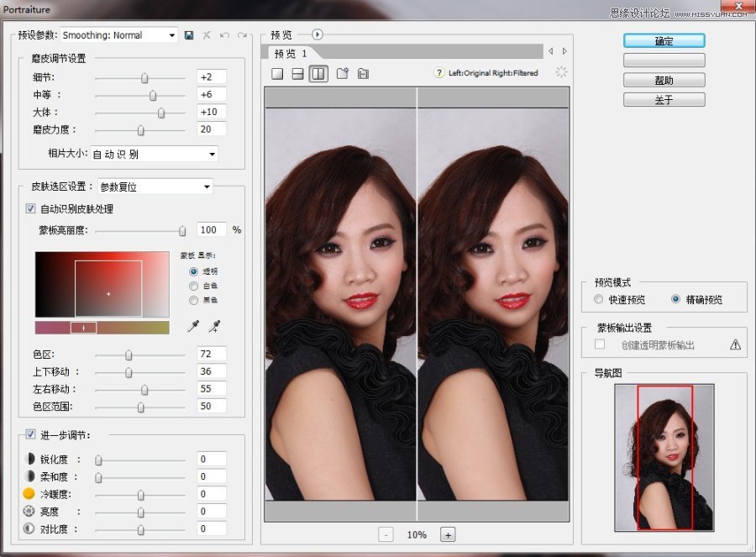Switch to horizontal split preview layout

(297, 74)
